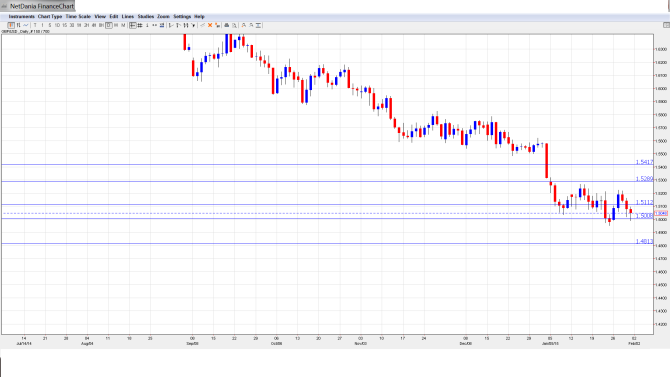The width and height of the screenshot is (670, 377).
Task: Click the first 'A' text-size icon
Action: 244,25
